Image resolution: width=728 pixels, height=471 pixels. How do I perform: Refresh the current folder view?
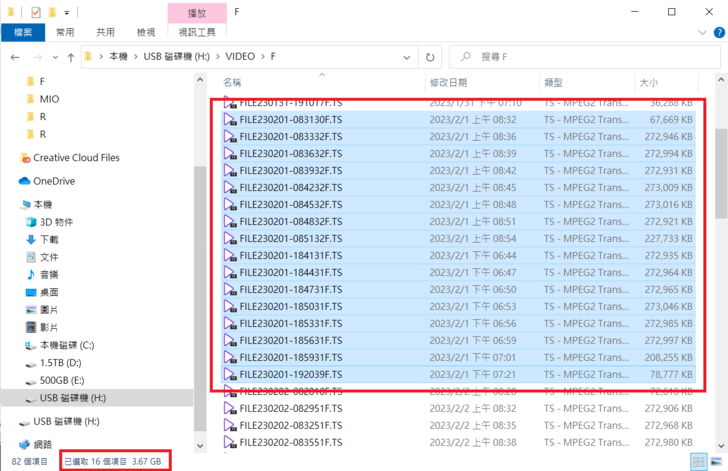[x=430, y=57]
